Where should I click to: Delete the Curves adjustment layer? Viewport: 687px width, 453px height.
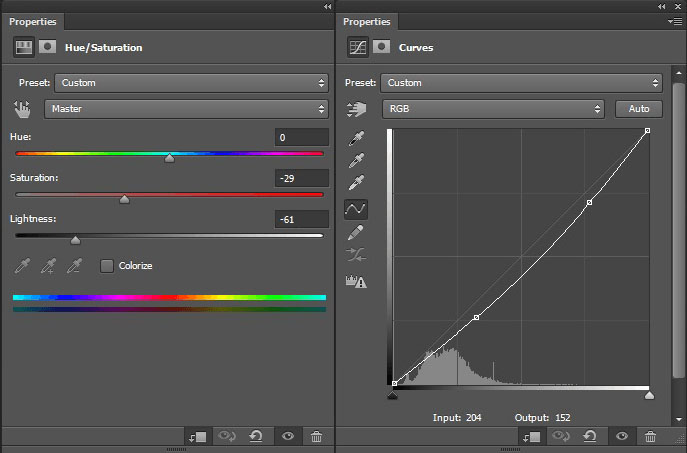pos(651,436)
